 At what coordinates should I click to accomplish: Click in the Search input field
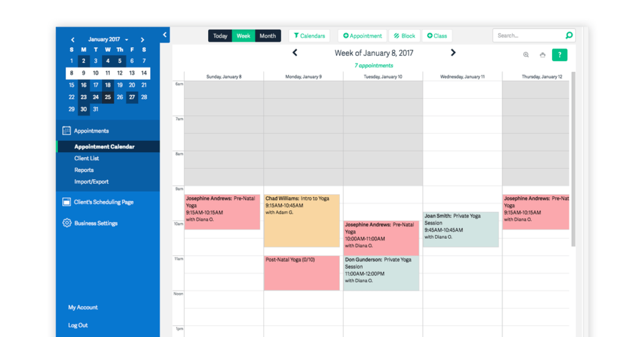pos(528,36)
